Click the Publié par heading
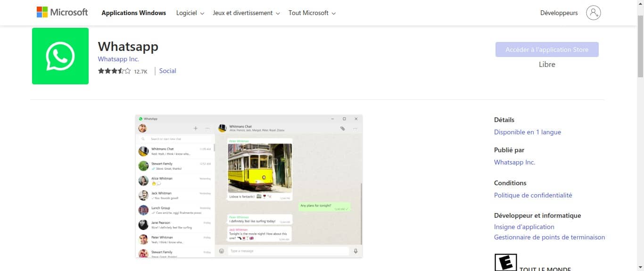The height and width of the screenshot is (271, 644). point(509,150)
